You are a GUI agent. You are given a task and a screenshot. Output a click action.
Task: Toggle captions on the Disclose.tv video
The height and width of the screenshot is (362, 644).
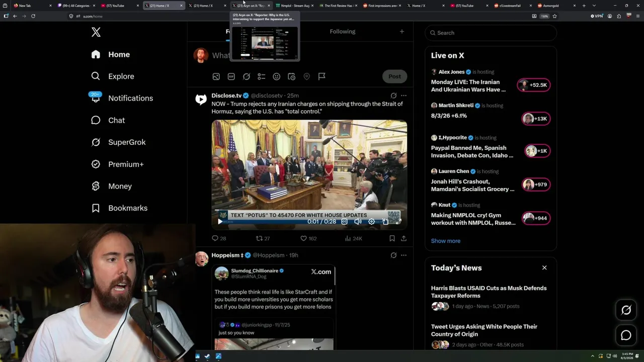click(x=345, y=222)
